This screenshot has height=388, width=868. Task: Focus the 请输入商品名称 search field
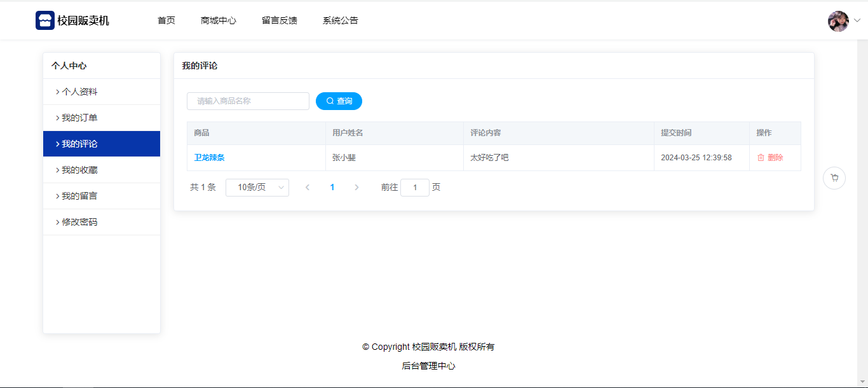(248, 101)
